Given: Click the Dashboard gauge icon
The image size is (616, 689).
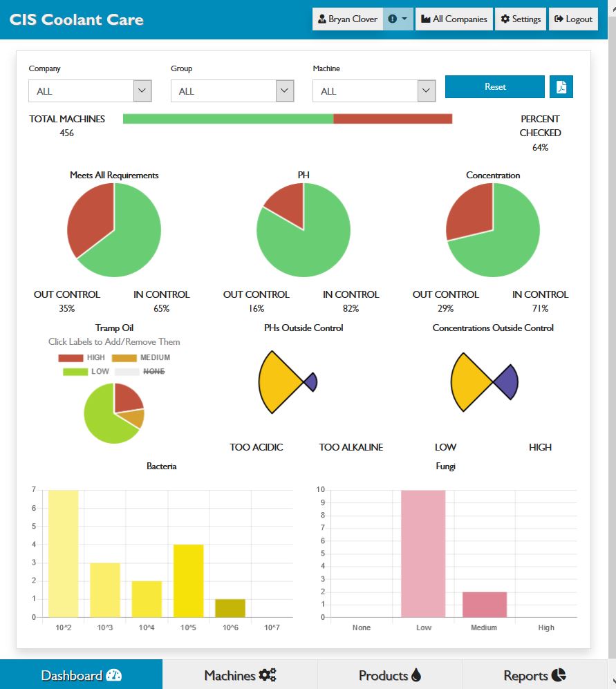Looking at the screenshot, I should [x=114, y=675].
